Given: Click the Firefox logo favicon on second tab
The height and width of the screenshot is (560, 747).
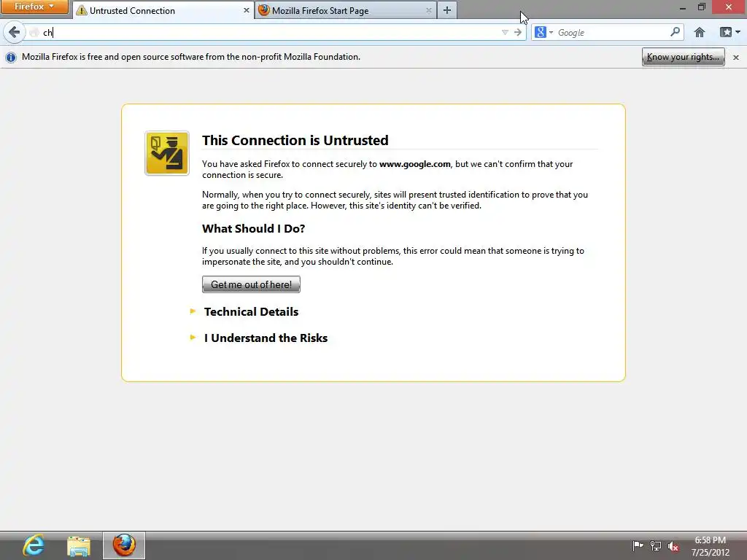Looking at the screenshot, I should click(264, 10).
